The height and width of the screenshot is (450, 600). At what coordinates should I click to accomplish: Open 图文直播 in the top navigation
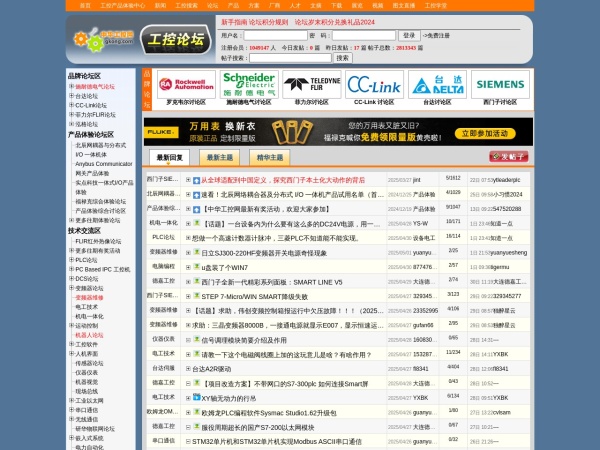click(x=404, y=5)
